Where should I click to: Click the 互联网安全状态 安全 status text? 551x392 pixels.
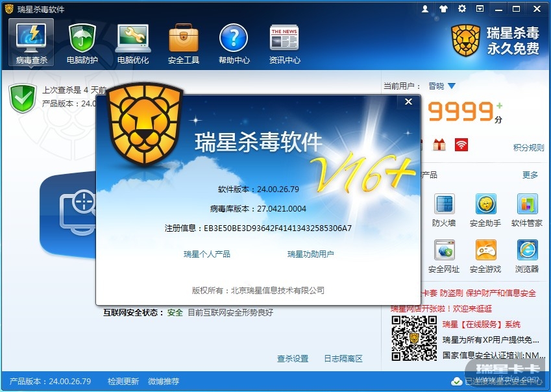(x=143, y=312)
